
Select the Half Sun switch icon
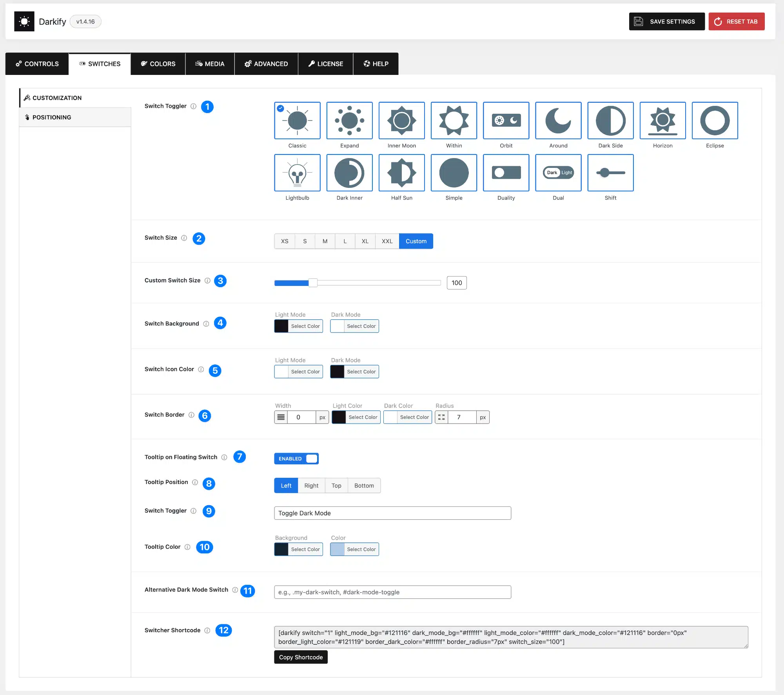point(401,173)
